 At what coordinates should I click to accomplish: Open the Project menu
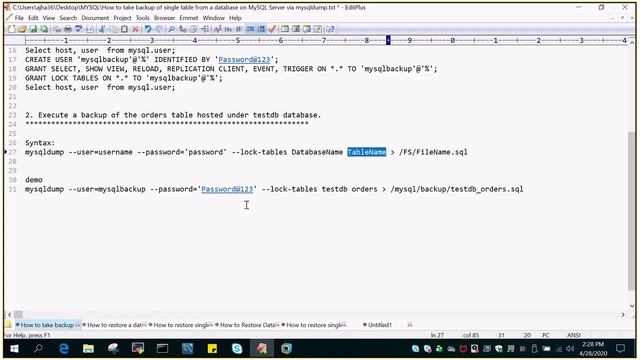pos(122,18)
